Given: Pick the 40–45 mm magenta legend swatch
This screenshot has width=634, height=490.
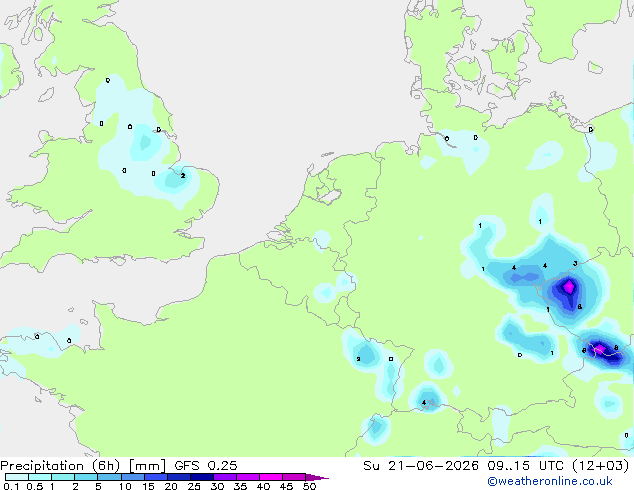Looking at the screenshot, I should [x=271, y=477].
